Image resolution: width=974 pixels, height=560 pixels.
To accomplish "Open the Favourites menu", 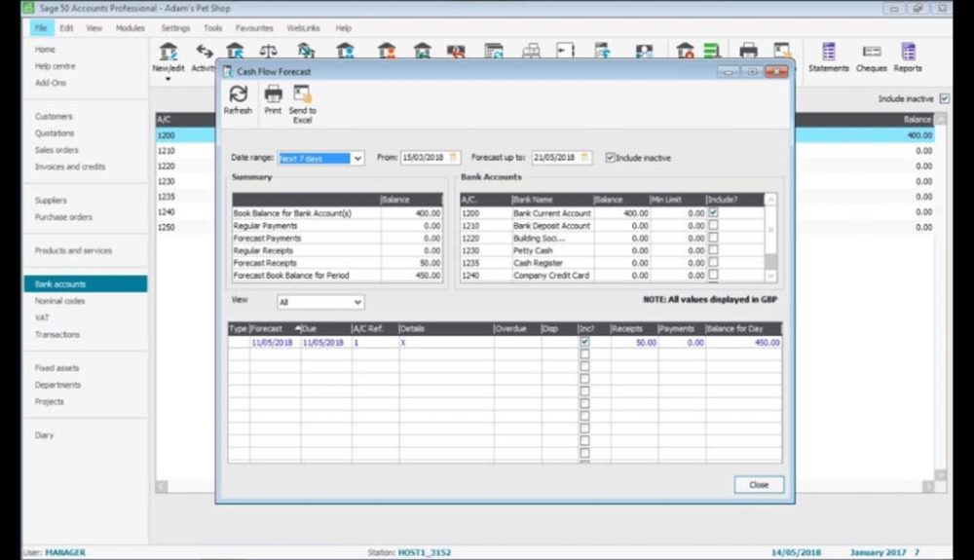I will (x=254, y=28).
